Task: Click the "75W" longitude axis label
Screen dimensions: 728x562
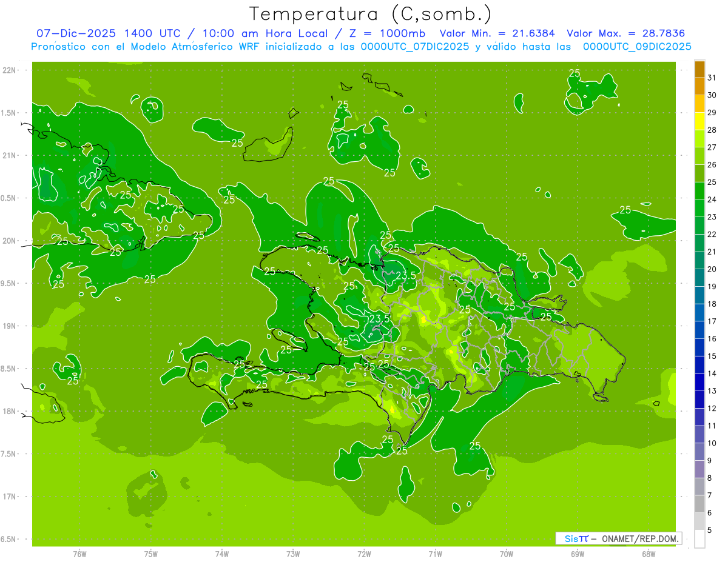Action: pyautogui.click(x=151, y=554)
